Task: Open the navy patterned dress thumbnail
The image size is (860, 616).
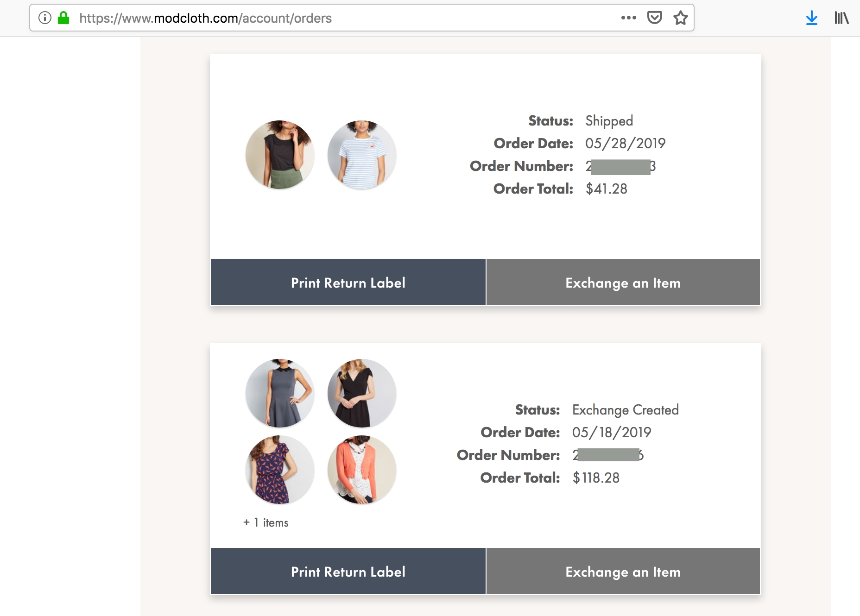Action: click(280, 470)
